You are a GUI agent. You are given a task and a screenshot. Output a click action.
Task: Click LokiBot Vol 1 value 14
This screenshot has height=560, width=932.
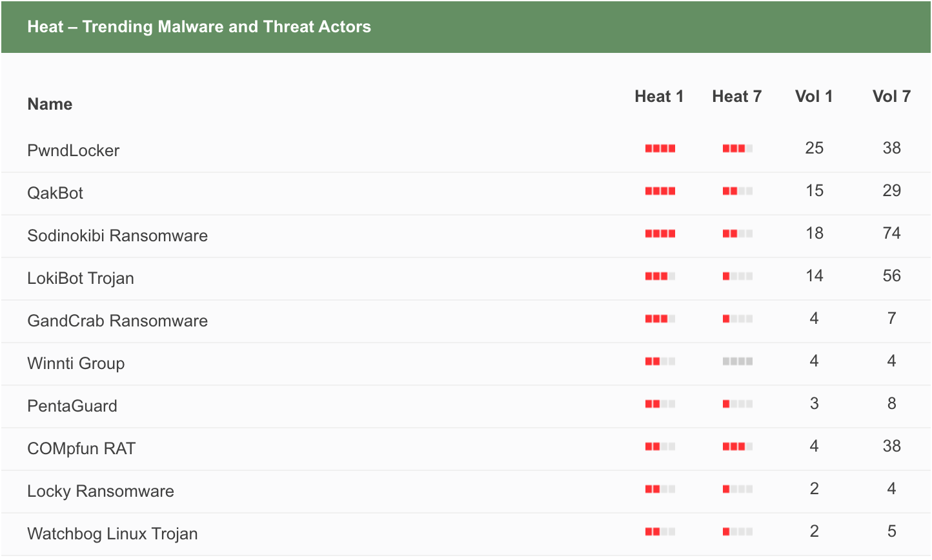point(815,275)
